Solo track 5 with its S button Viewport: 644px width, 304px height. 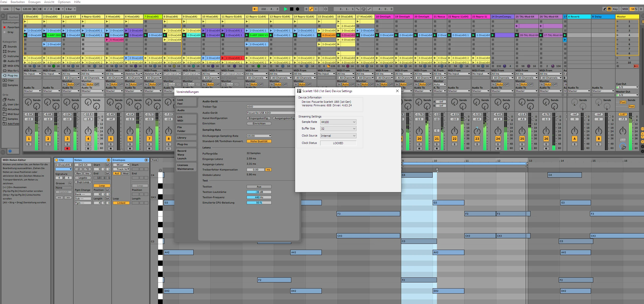pos(111,144)
